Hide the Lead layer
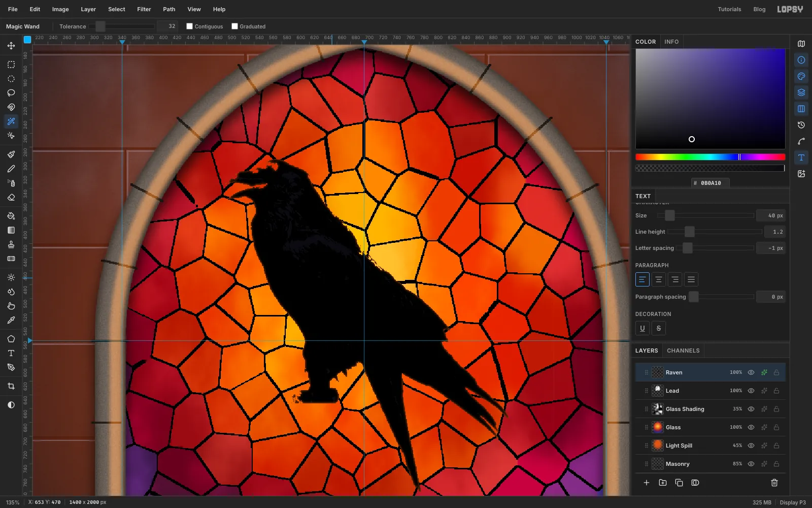The image size is (812, 508). 751,391
